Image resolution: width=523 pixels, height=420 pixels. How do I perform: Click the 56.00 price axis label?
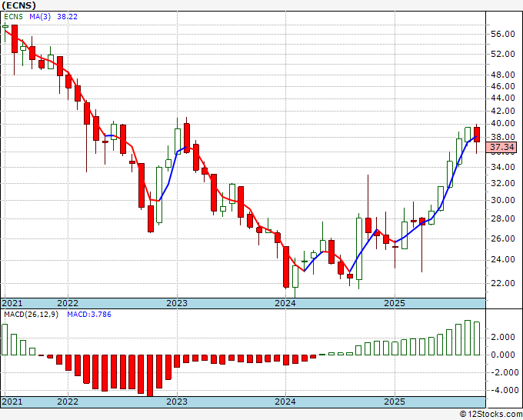(x=503, y=34)
